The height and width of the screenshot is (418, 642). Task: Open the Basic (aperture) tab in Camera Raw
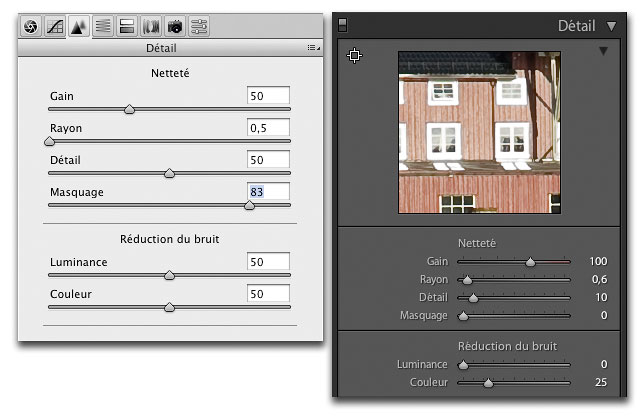point(31,27)
